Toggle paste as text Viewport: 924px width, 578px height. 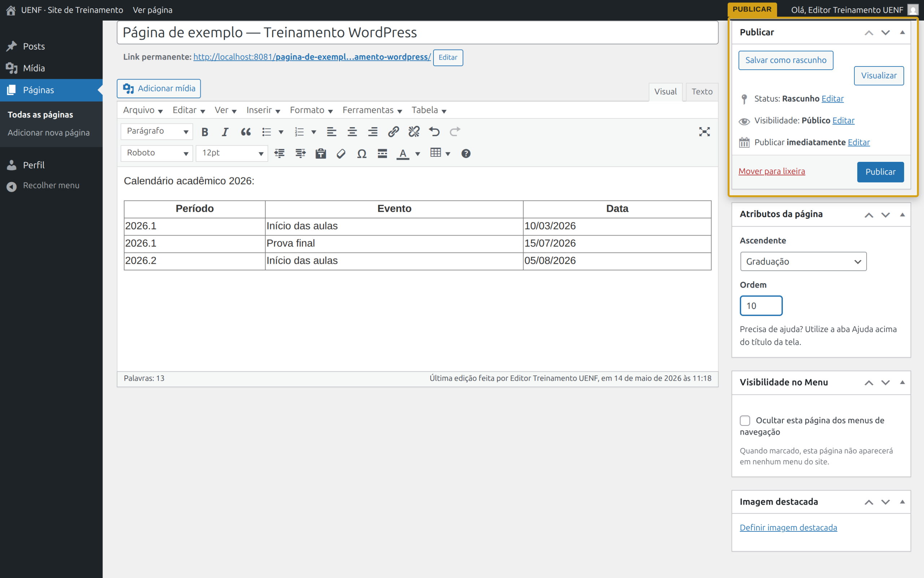(x=321, y=154)
